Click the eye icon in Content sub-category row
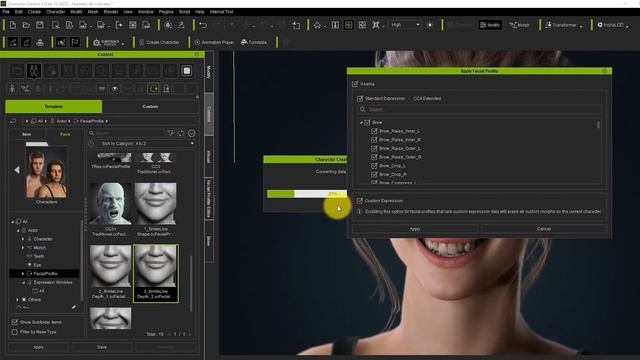The width and height of the screenshot is (640, 360). [x=115, y=88]
